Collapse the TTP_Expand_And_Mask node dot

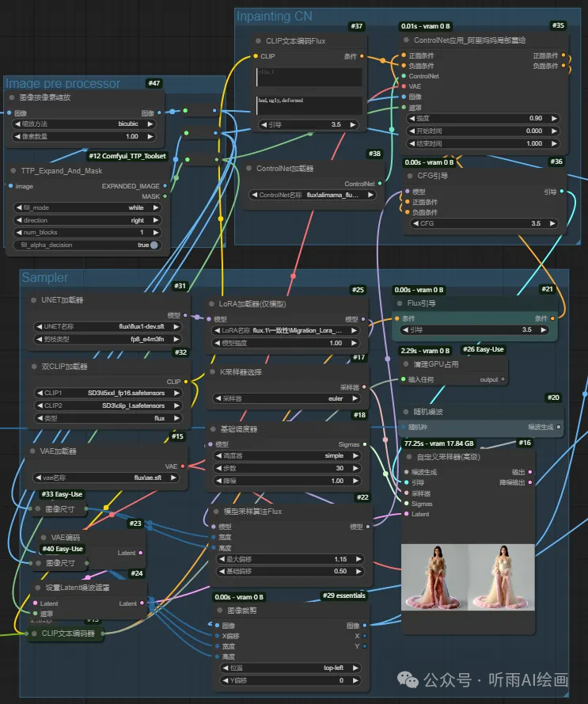(13, 171)
